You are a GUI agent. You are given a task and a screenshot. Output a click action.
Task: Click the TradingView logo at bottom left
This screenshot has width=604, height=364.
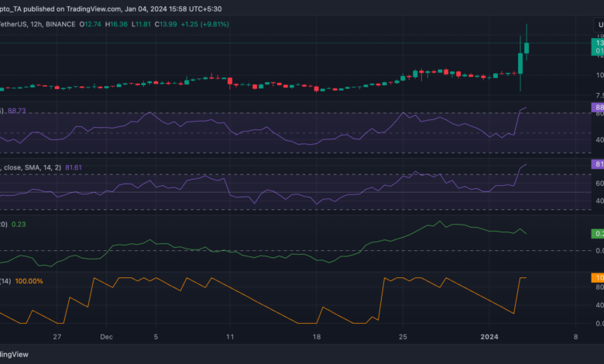[14, 354]
